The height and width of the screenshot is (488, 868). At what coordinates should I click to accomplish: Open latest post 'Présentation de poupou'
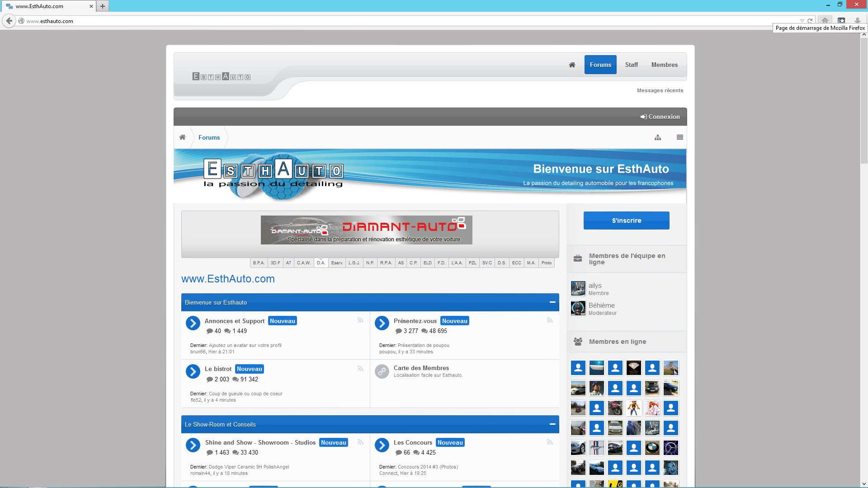[424, 345]
